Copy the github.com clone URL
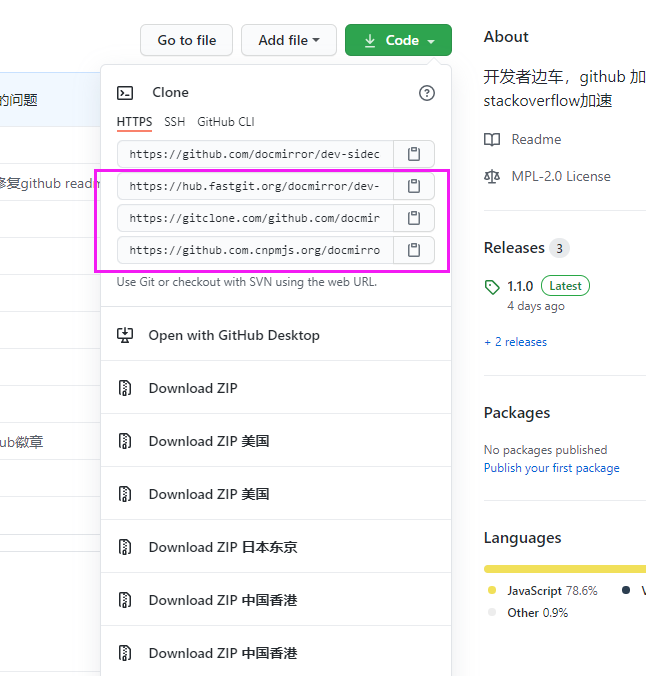Image resolution: width=646 pixels, height=676 pixels. 414,154
